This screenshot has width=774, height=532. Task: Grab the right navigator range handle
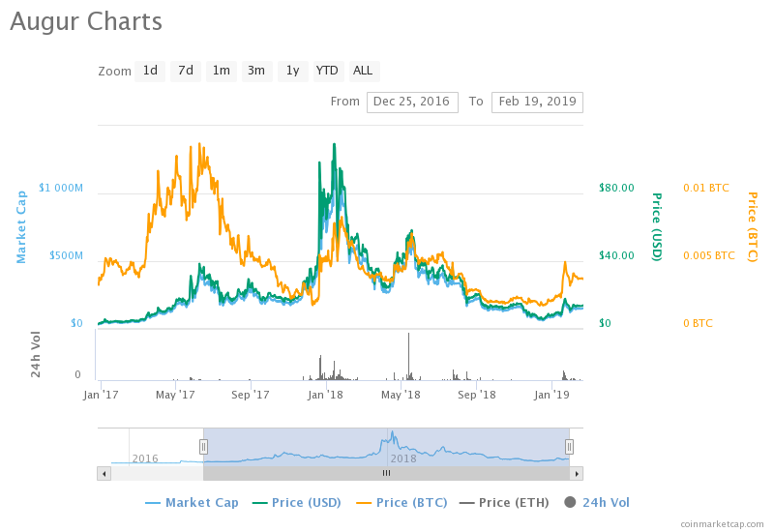coord(569,447)
